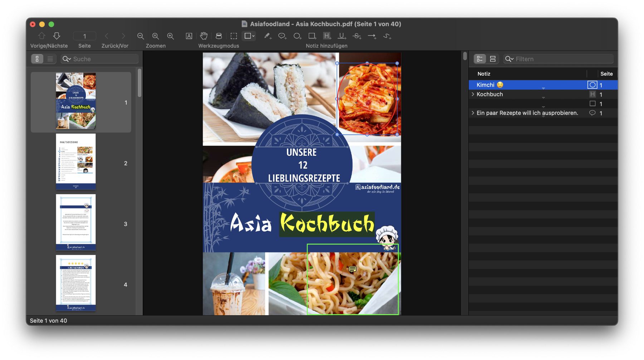
Task: Expand 'Ein paar Rezepte' note row
Action: point(473,113)
